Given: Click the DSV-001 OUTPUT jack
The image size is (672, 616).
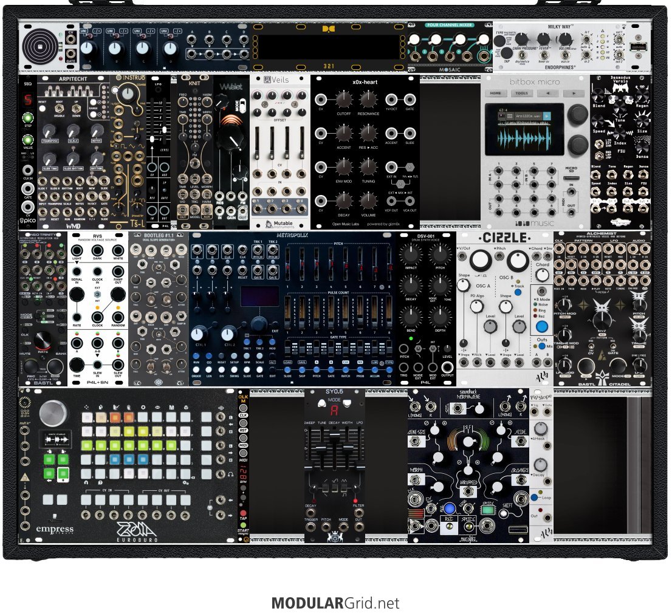Looking at the screenshot, I should [447, 368].
